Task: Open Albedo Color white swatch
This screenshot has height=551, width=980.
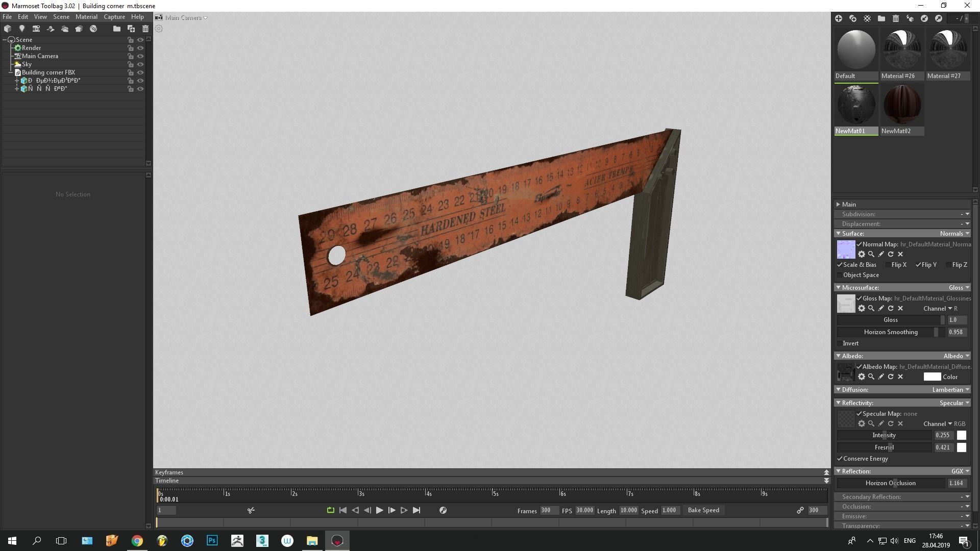Action: coord(932,377)
